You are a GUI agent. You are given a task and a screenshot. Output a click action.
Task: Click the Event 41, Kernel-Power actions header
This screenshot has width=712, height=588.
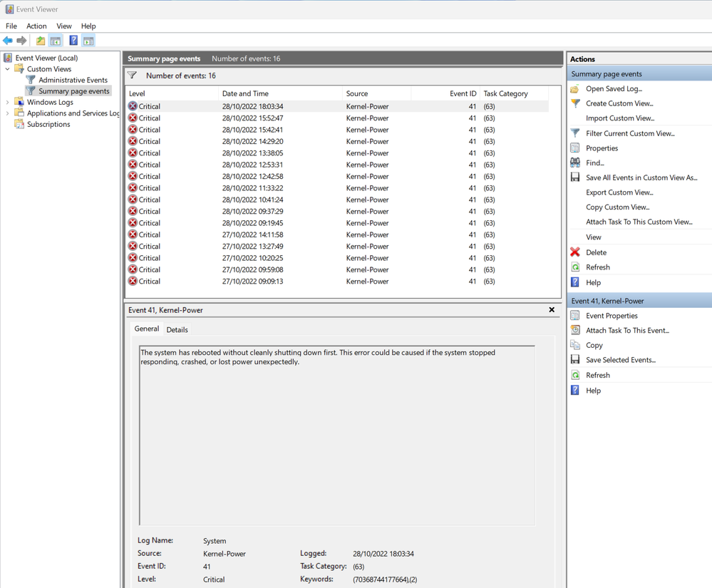pyautogui.click(x=639, y=301)
